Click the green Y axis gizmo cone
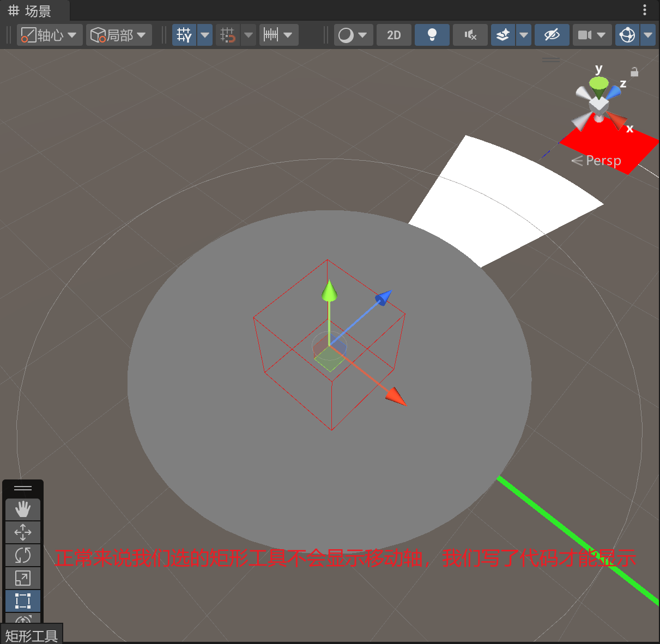The image size is (660, 644). (598, 83)
